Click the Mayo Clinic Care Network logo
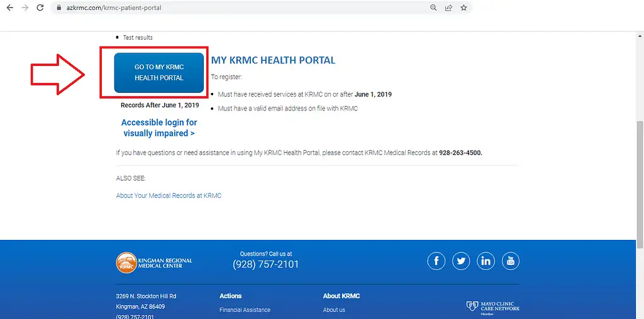The width and height of the screenshot is (644, 319). click(x=493, y=308)
